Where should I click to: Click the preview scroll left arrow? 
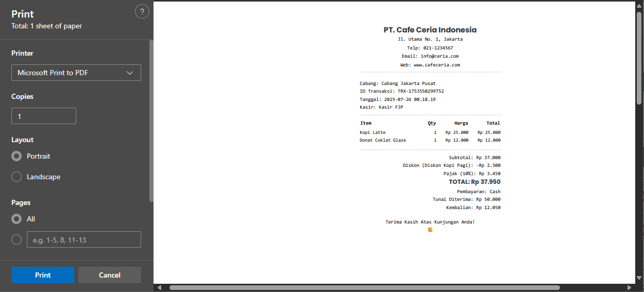pyautogui.click(x=159, y=287)
